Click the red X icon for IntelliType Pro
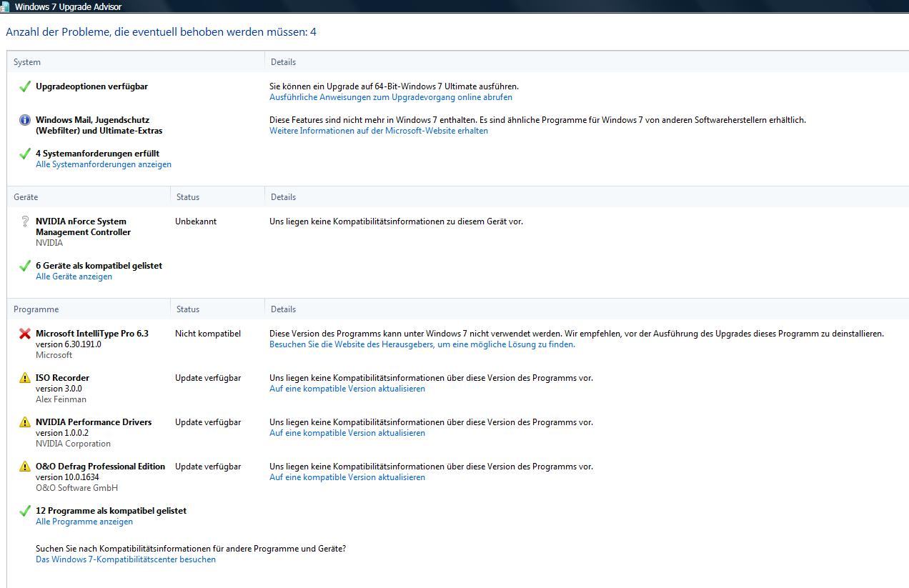 [x=25, y=334]
